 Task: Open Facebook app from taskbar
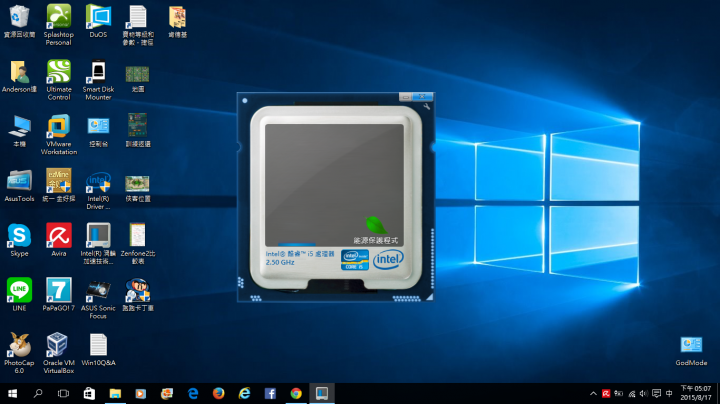270,393
